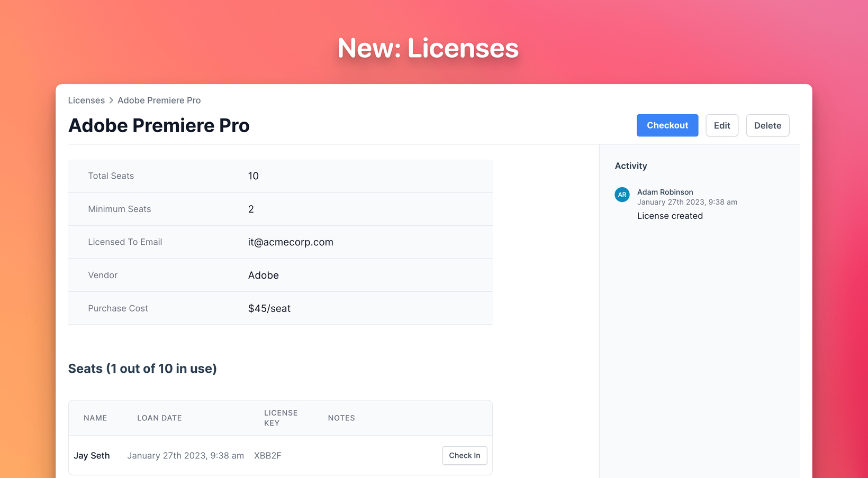Click Jay Seth's loan date cell

tap(185, 455)
